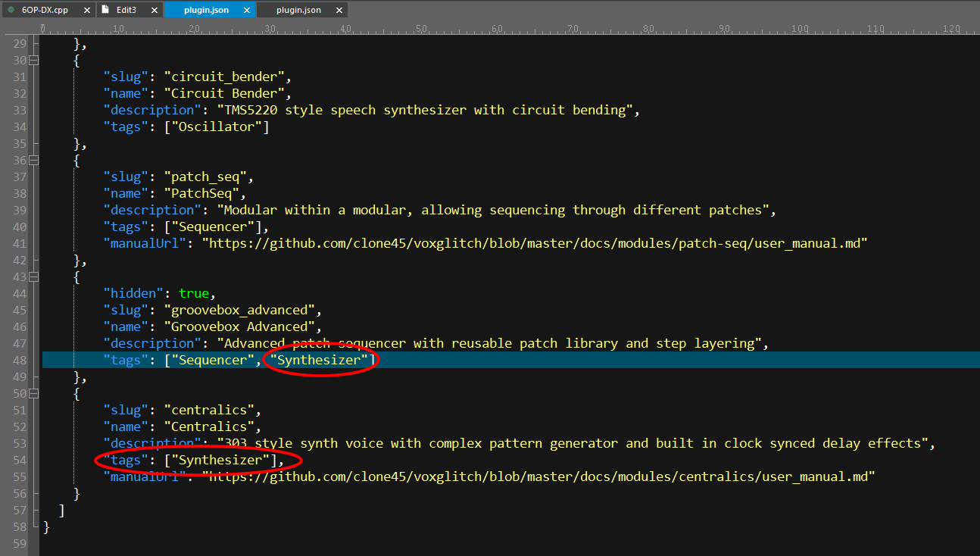Click the document icon on Edit3 tab
Viewport: 980px width, 556px height.
106,10
